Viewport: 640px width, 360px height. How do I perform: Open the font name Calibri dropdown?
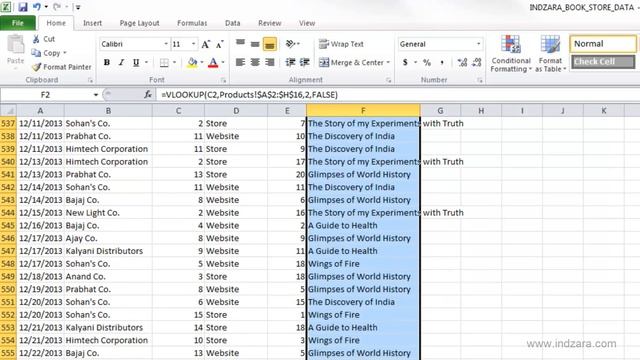click(166, 44)
